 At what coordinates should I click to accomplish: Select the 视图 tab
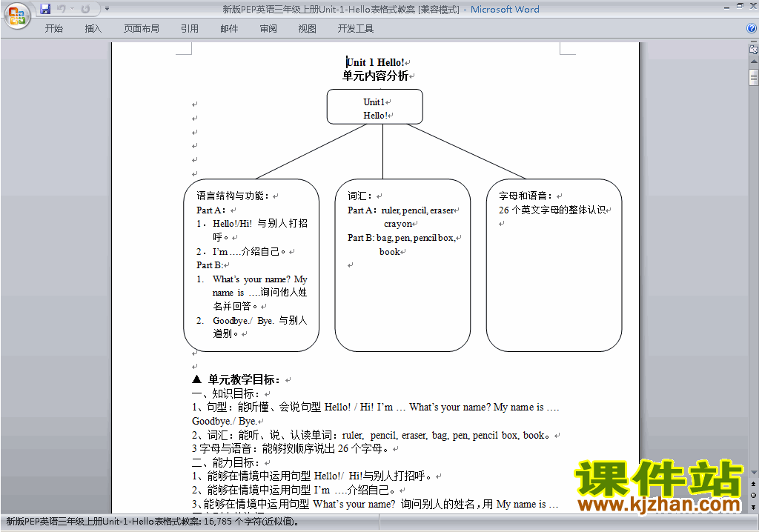tap(307, 29)
